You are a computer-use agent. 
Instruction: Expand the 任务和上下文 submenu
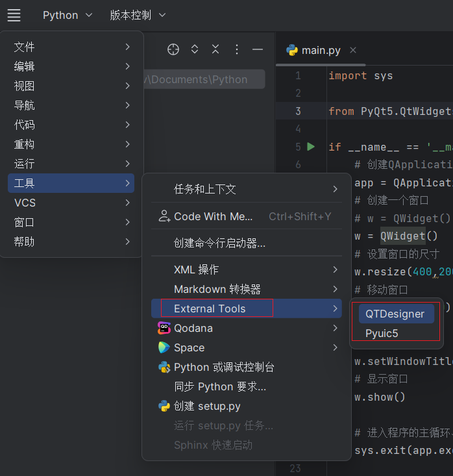click(247, 189)
